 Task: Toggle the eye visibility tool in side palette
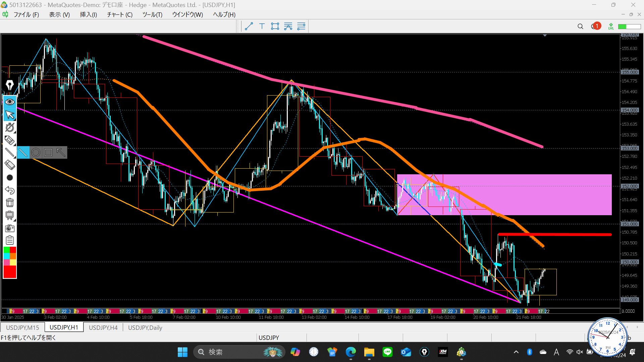click(10, 102)
